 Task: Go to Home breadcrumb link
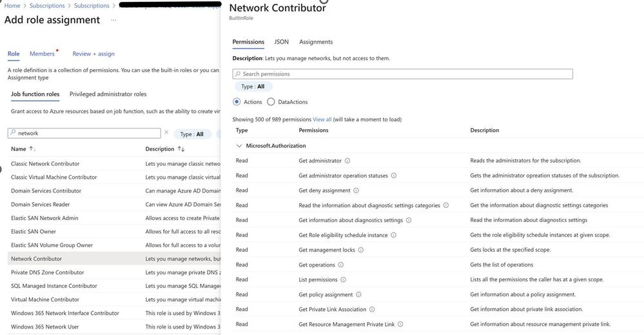click(x=12, y=6)
